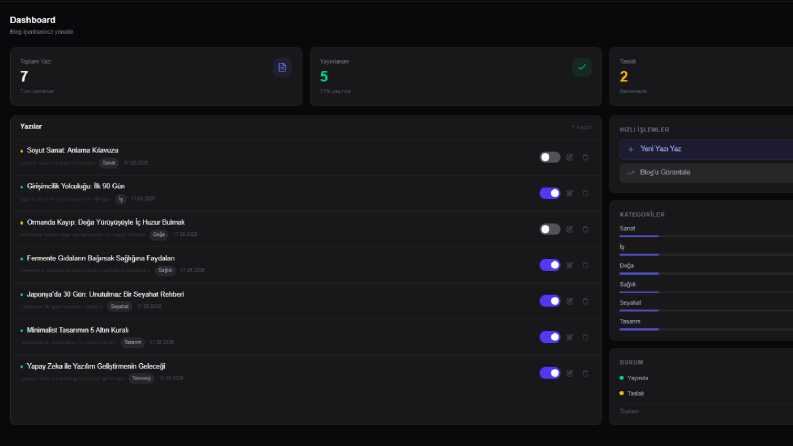Click the plus icon beside Yeni Yazı Yaz
The image size is (793, 446).
click(x=631, y=149)
